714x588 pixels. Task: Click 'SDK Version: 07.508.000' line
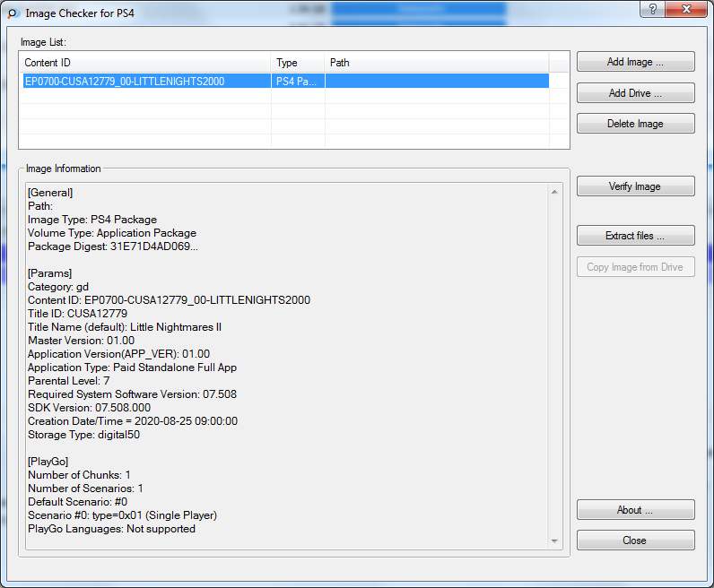[x=90, y=408]
